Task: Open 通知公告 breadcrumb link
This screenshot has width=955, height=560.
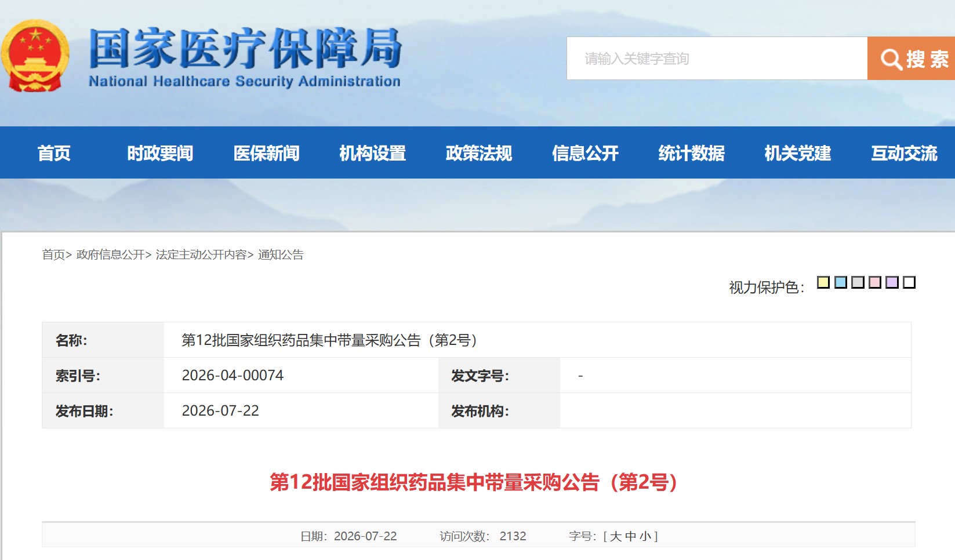Action: click(281, 254)
